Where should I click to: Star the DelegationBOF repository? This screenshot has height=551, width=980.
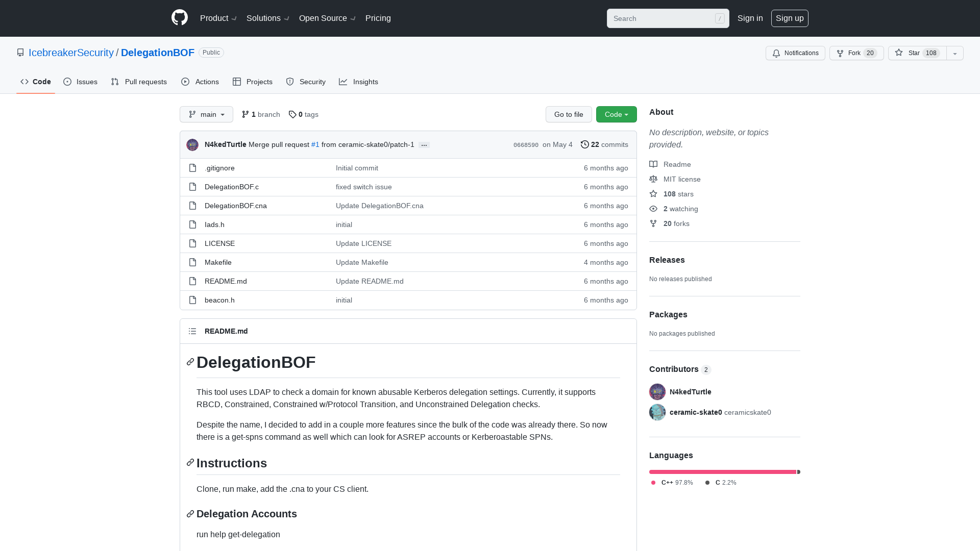[917, 53]
